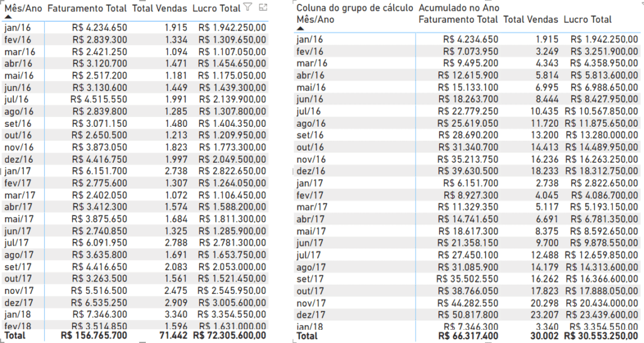Toggle the sort arrow under Mês/Ano in left table

click(8, 17)
